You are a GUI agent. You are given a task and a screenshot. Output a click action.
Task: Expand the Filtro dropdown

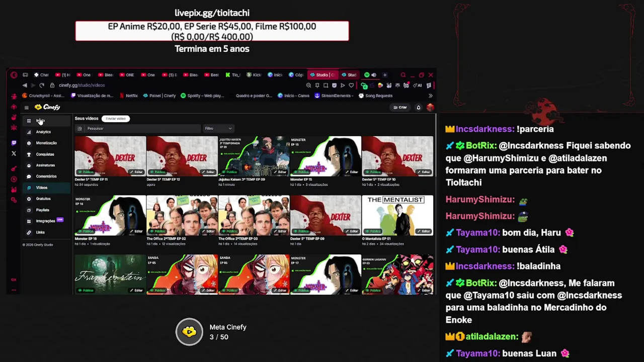click(218, 129)
